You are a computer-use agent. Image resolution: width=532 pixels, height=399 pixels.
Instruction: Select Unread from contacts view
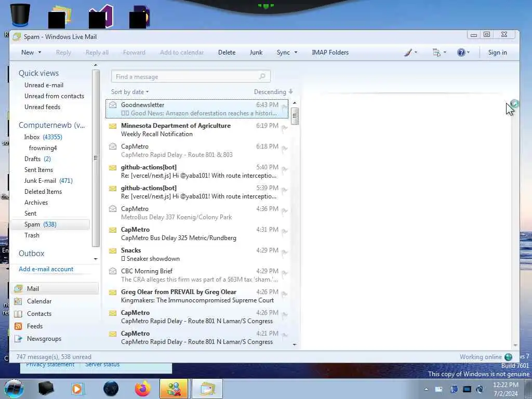point(54,96)
